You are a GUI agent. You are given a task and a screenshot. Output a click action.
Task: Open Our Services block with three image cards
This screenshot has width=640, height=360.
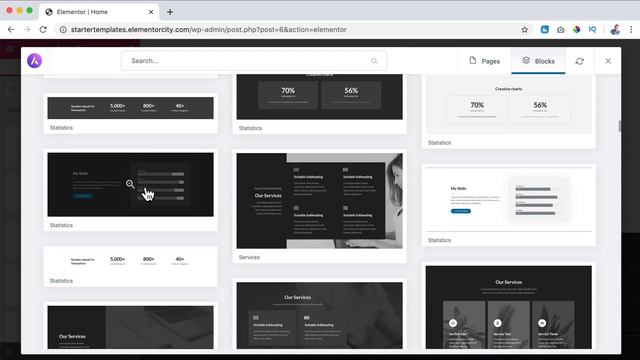tap(509, 307)
